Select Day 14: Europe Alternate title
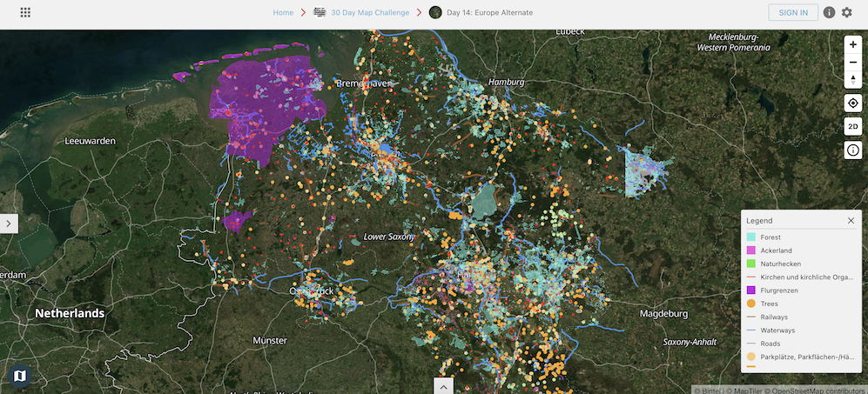The width and height of the screenshot is (868, 394). click(488, 13)
